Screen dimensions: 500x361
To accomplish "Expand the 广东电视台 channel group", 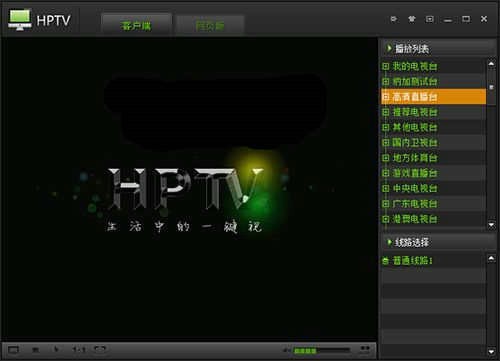I will click(x=386, y=204).
